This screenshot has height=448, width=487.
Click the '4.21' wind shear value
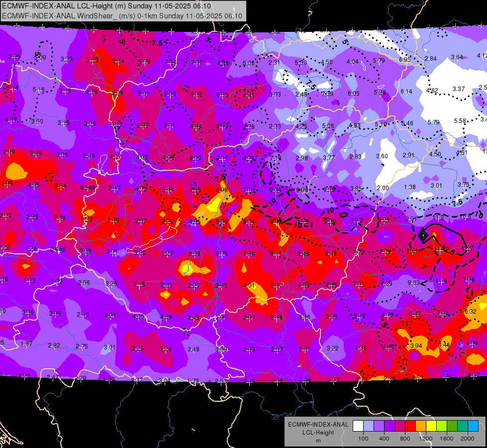point(110,316)
